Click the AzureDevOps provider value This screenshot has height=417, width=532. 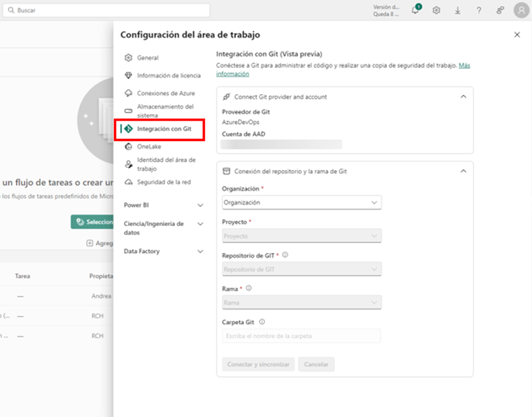(241, 122)
